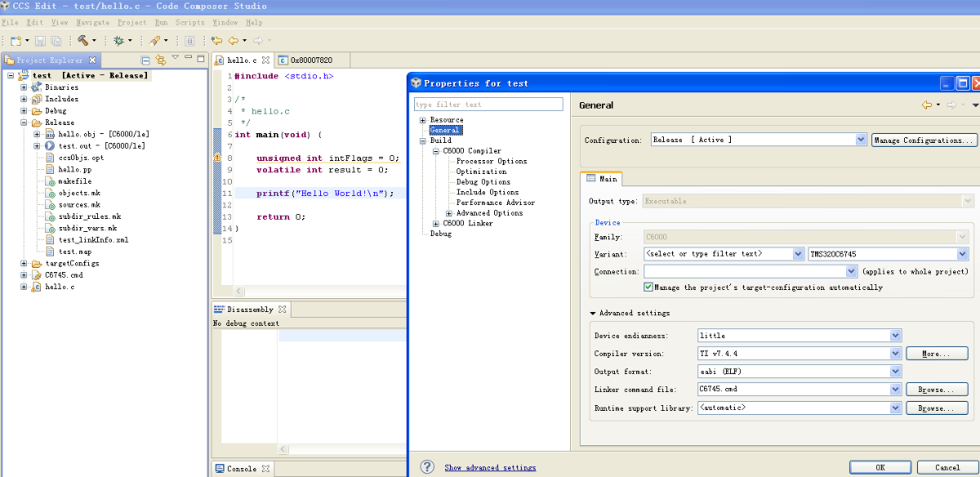Close the Project Explorer tab
The height and width of the screenshot is (477, 980).
pos(92,60)
